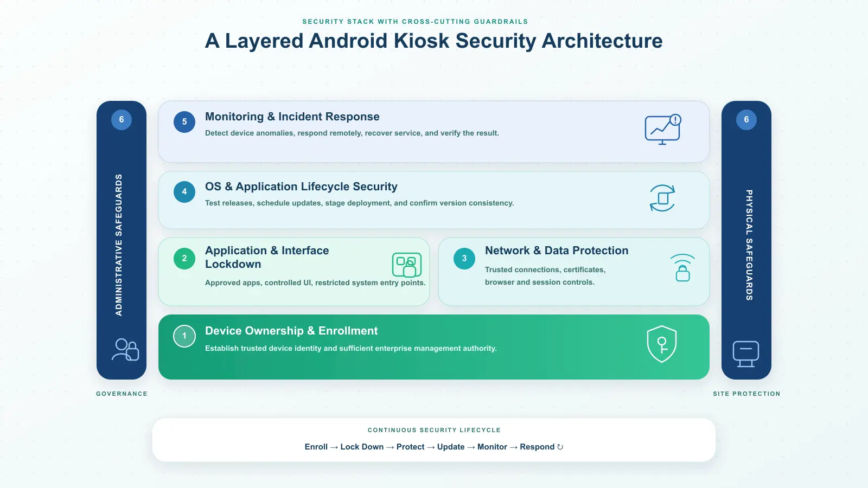Image resolution: width=868 pixels, height=488 pixels.
Task: Click number 6 badge on Physical Safeguards
Action: point(746,119)
